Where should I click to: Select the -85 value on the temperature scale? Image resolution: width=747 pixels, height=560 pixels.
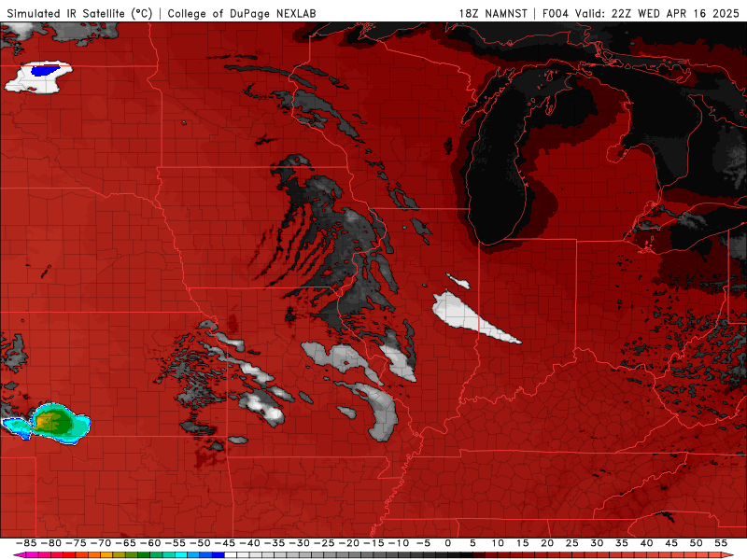[x=26, y=543]
